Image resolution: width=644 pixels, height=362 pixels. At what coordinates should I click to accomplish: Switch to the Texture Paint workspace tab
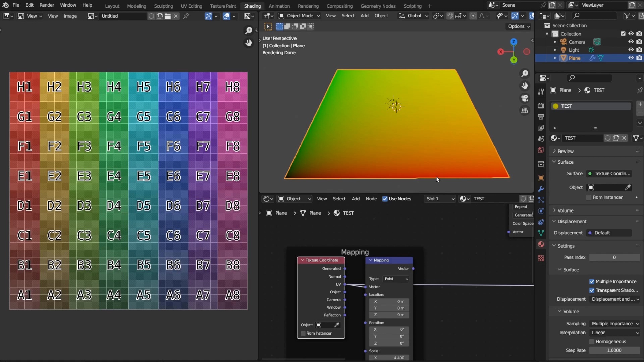click(223, 6)
